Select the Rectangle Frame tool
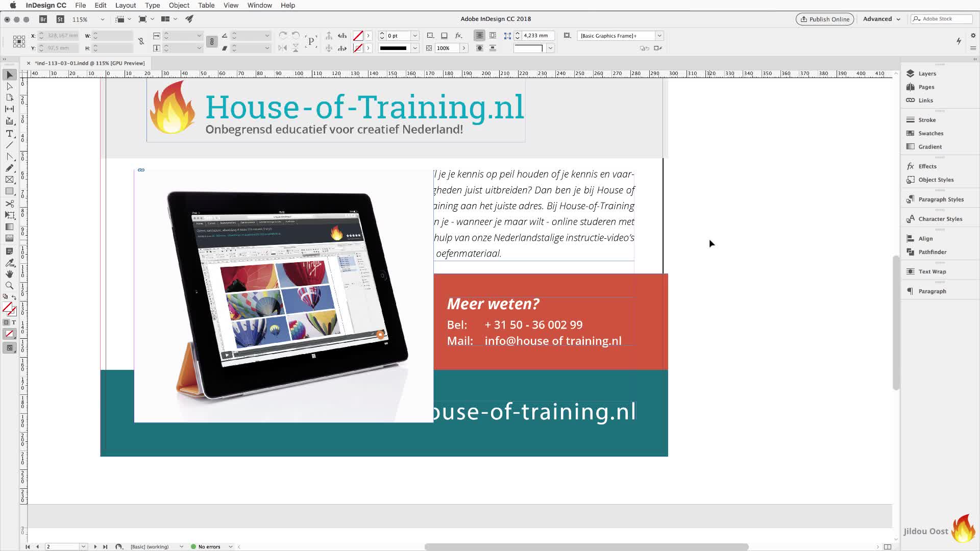Viewport: 980px width, 551px height. tap(9, 180)
